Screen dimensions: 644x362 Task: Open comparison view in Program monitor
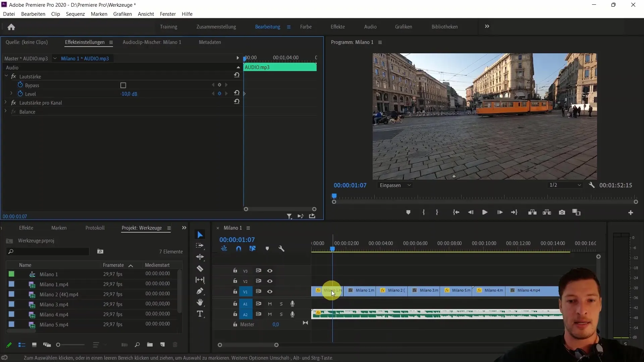click(x=576, y=212)
